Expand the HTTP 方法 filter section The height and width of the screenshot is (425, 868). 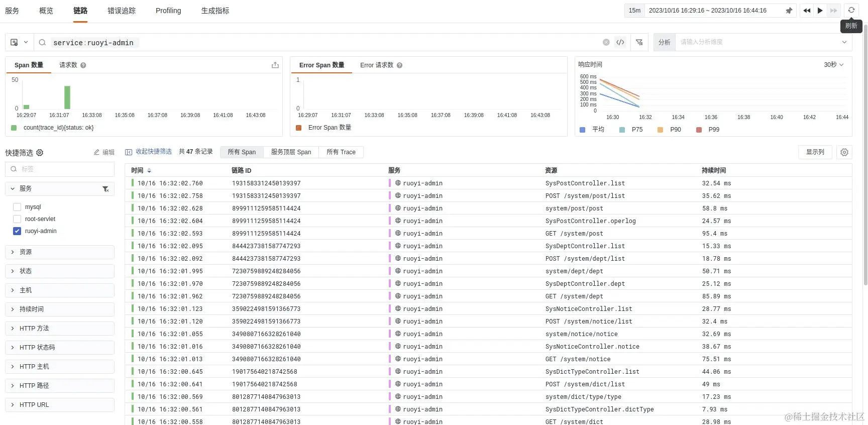[60, 329]
